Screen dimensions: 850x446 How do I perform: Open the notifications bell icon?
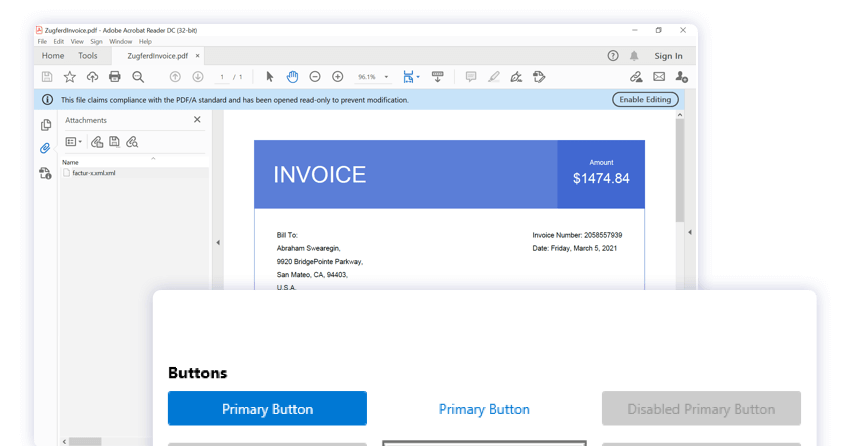click(x=634, y=56)
